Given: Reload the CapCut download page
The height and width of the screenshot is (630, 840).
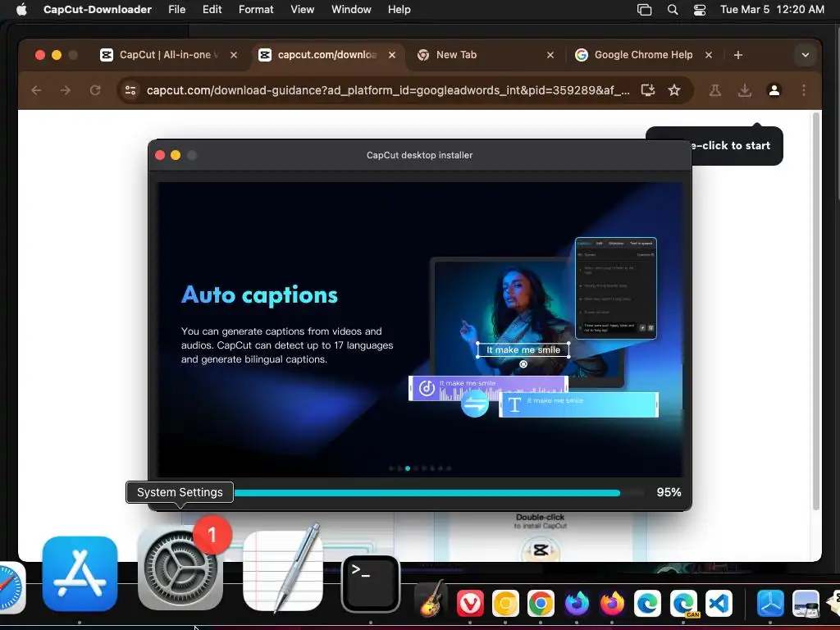Looking at the screenshot, I should (x=95, y=90).
